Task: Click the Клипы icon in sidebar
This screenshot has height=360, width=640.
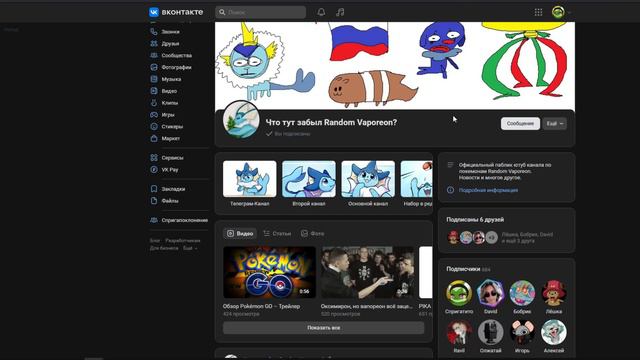Action: 154,103
